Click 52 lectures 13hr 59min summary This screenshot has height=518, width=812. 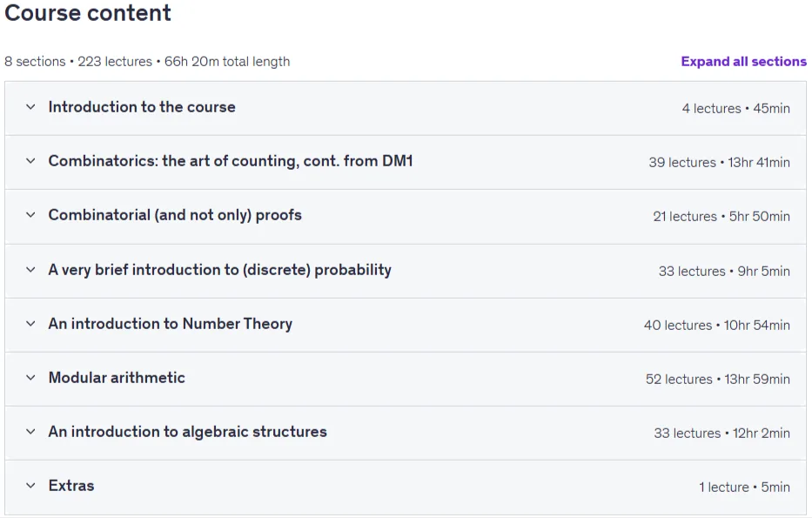tap(718, 380)
